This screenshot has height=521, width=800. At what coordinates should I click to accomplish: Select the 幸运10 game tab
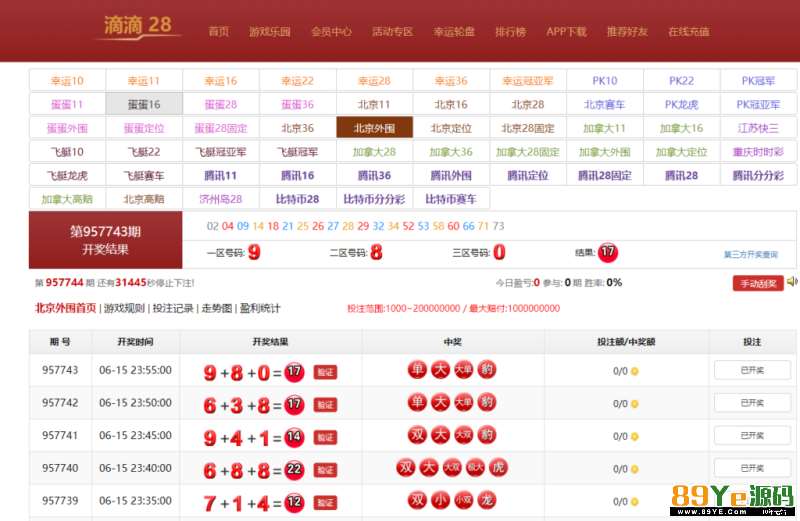(67, 81)
